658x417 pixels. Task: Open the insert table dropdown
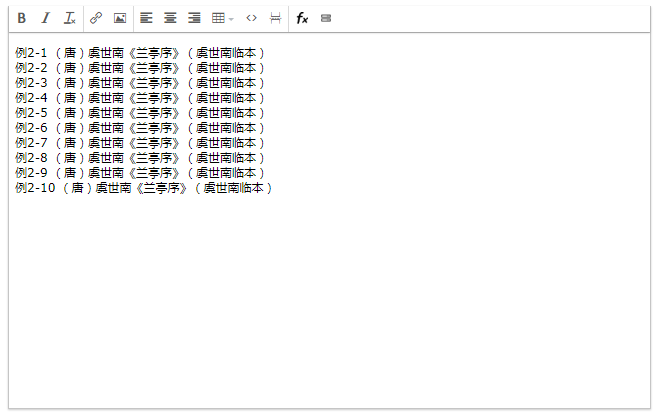tap(219, 18)
